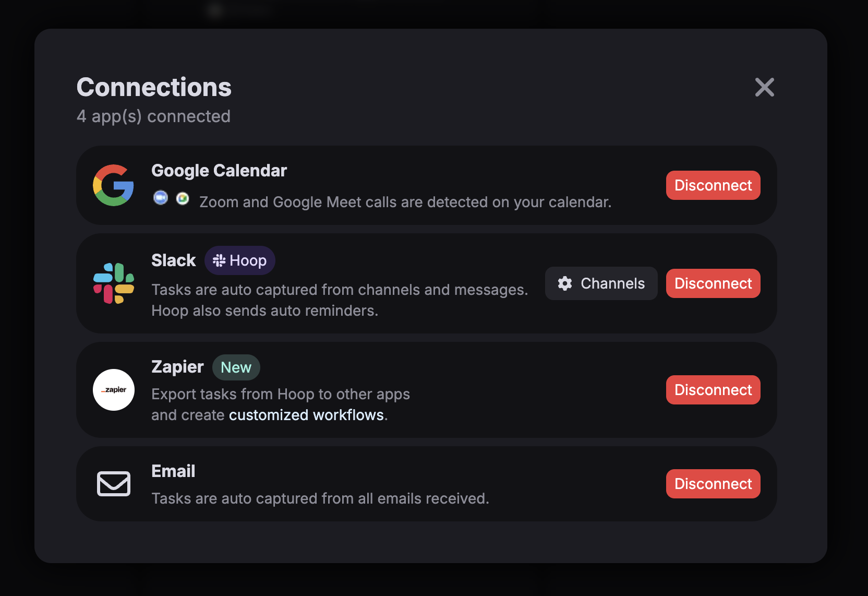Click the Slack logo icon
The height and width of the screenshot is (596, 868).
pos(114,283)
